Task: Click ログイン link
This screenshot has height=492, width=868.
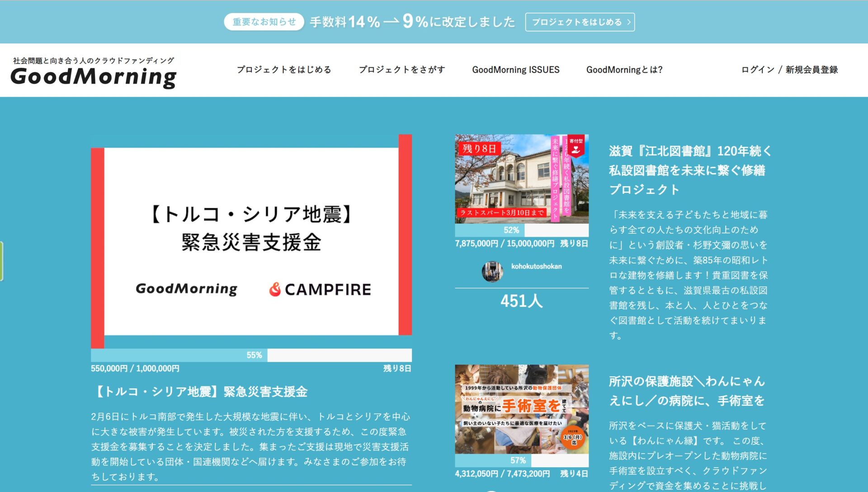Action: [x=758, y=70]
